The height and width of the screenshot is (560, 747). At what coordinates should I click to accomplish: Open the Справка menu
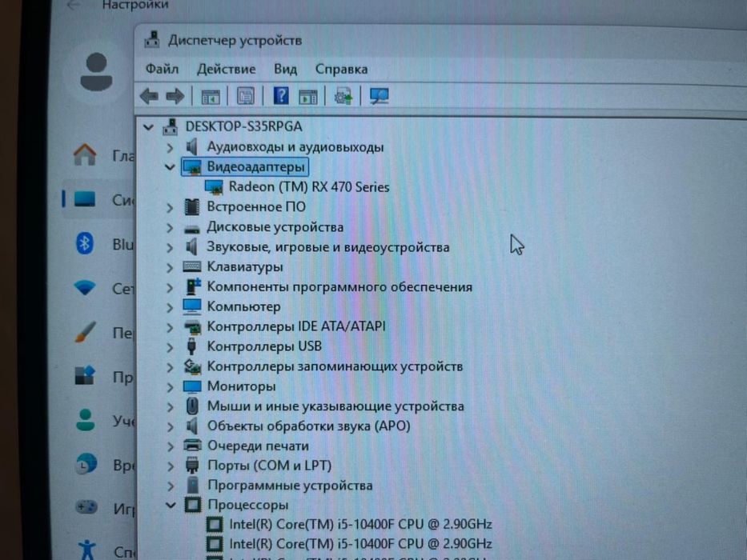(341, 70)
